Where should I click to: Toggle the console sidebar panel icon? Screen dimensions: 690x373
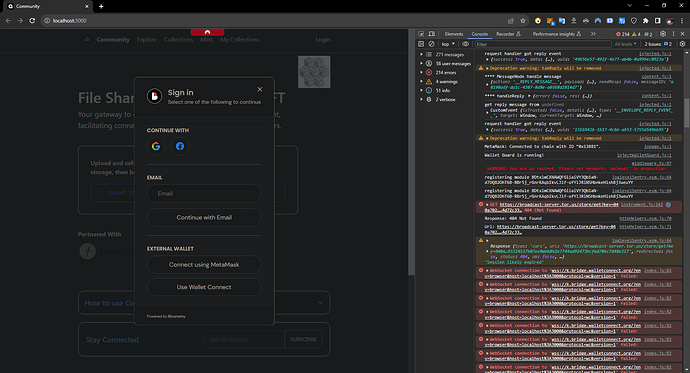click(421, 44)
